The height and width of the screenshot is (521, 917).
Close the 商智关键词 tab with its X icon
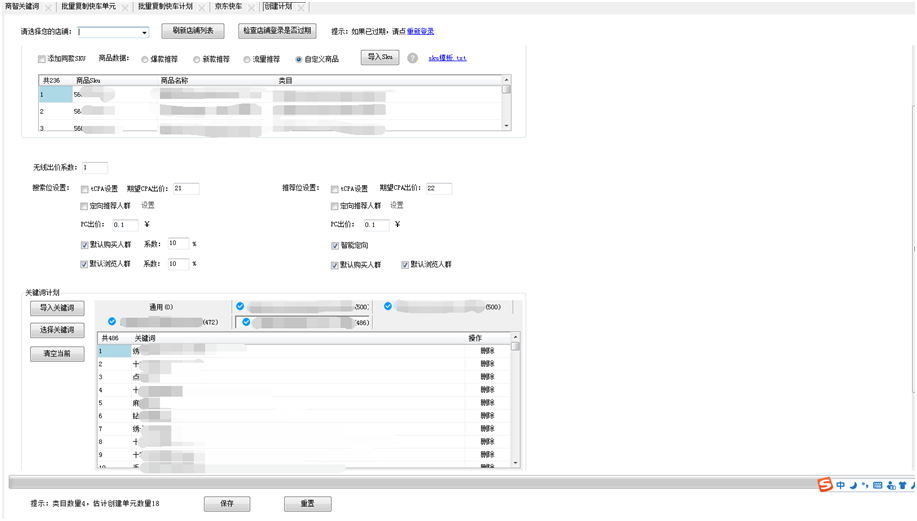tap(49, 7)
